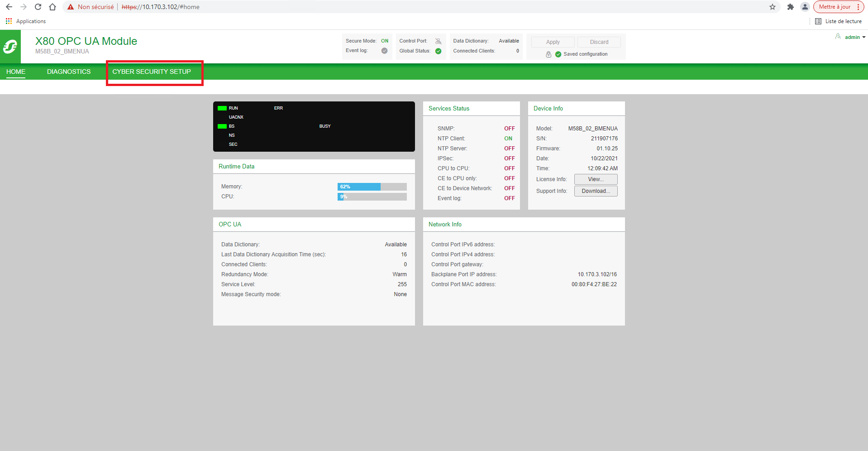The height and width of the screenshot is (451, 868).
Task: Click the Apply button
Action: [553, 42]
